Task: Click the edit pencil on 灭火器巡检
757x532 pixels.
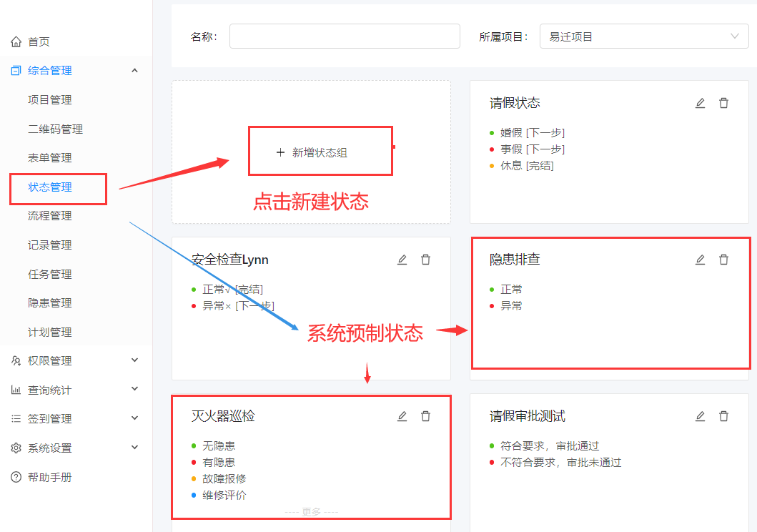Action: [x=402, y=415]
